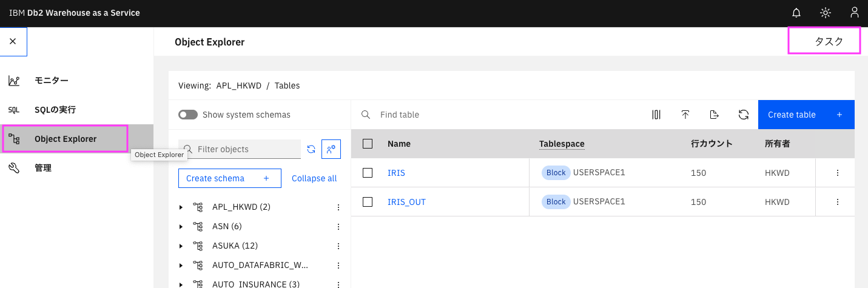868x288 pixels.
Task: Open the IRIS row overflow menu
Action: [838, 173]
